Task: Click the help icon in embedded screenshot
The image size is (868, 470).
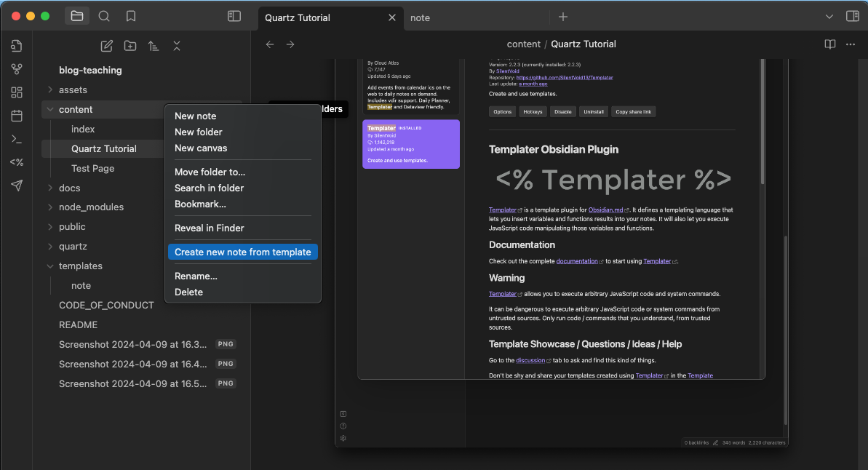Action: pos(343,426)
